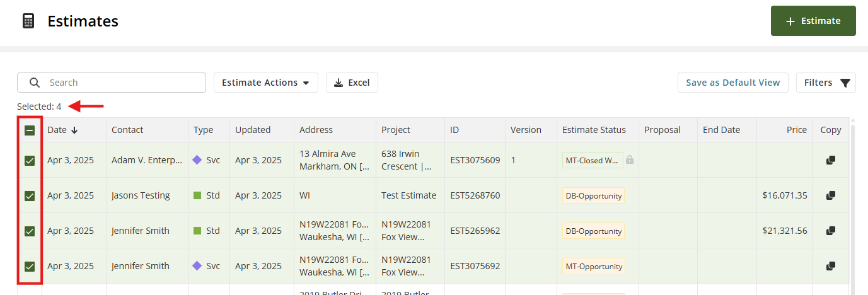Click the ID EST5265962 cell

pyautogui.click(x=475, y=231)
